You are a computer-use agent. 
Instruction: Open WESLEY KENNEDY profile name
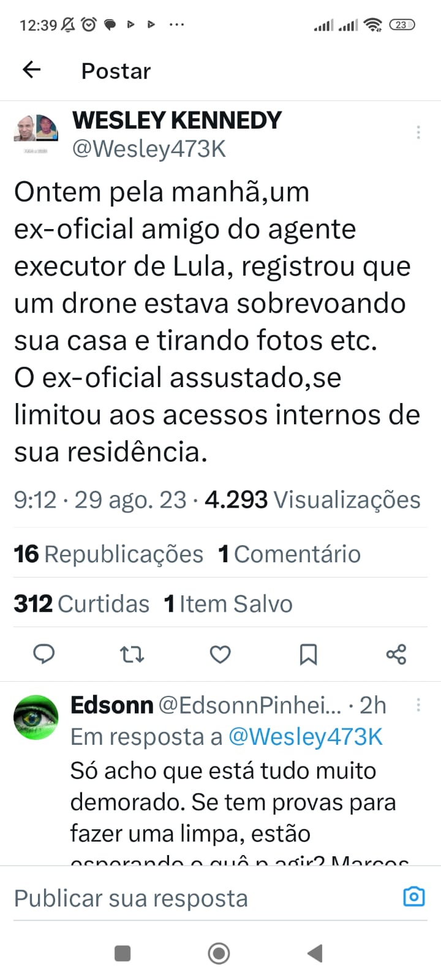[177, 120]
